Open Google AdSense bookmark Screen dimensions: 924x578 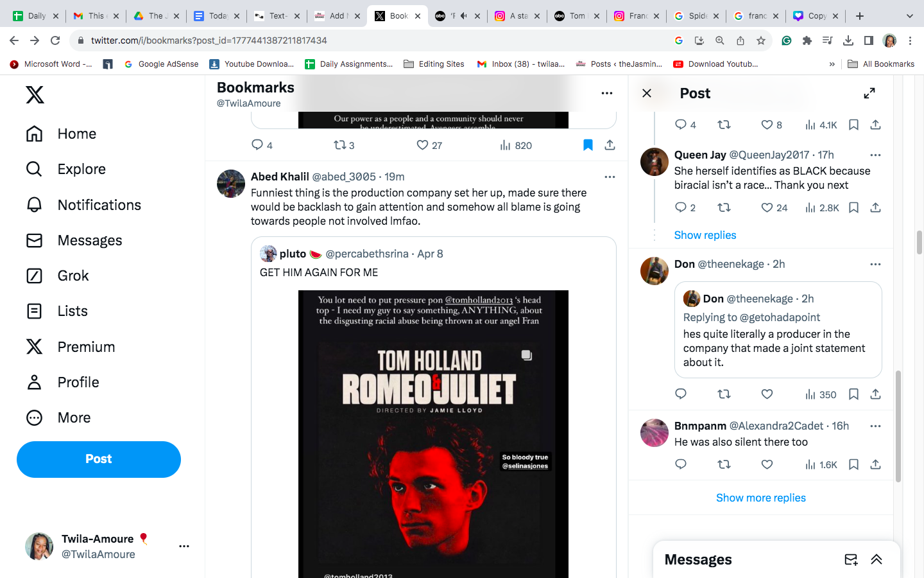(161, 64)
